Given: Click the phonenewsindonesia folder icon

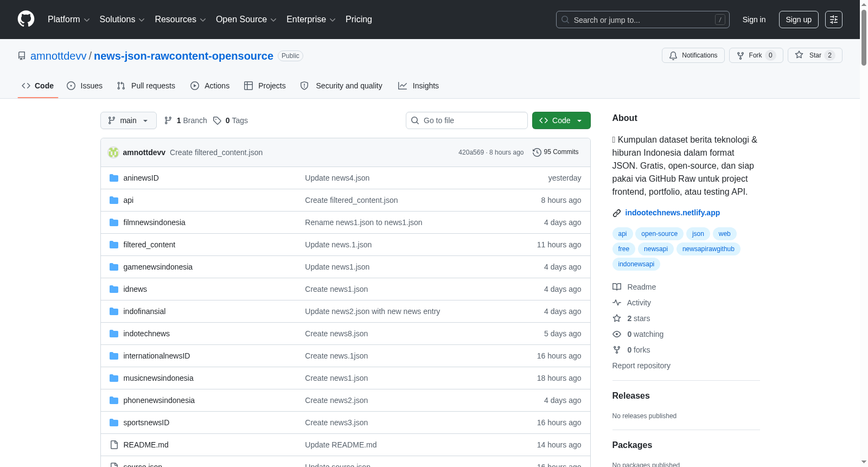Looking at the screenshot, I should point(114,400).
